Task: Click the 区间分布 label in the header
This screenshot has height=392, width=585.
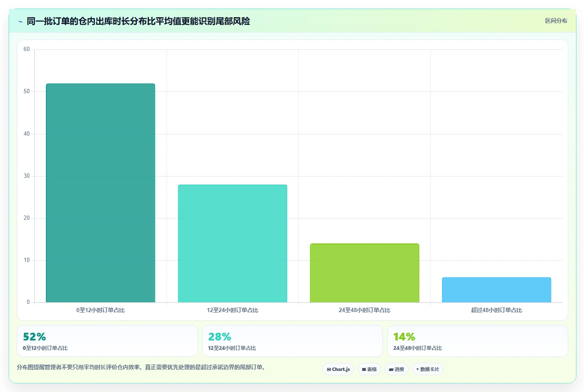Action: click(x=556, y=21)
